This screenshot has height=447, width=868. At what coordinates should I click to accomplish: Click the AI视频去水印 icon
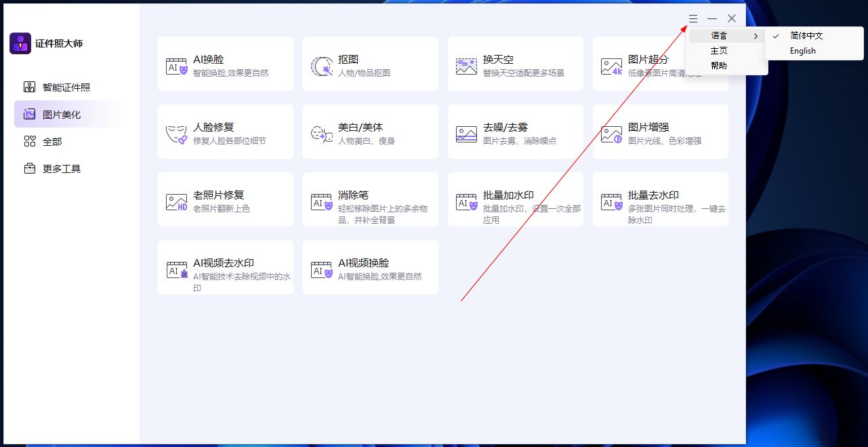(177, 269)
